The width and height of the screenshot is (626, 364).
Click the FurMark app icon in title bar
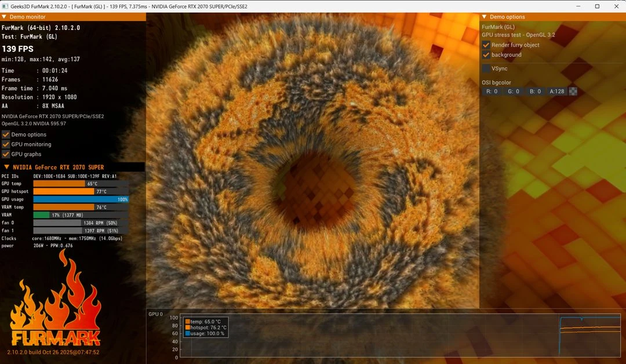tap(5, 6)
